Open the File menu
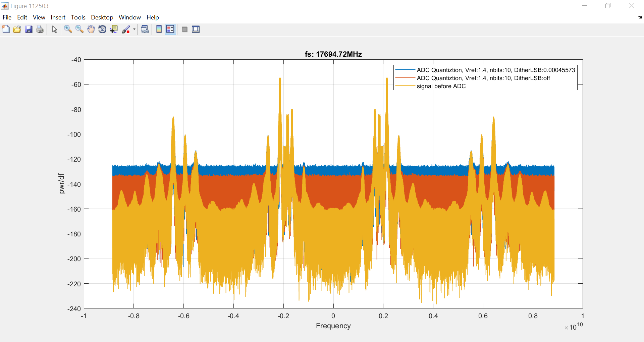The height and width of the screenshot is (342, 644). pyautogui.click(x=7, y=17)
